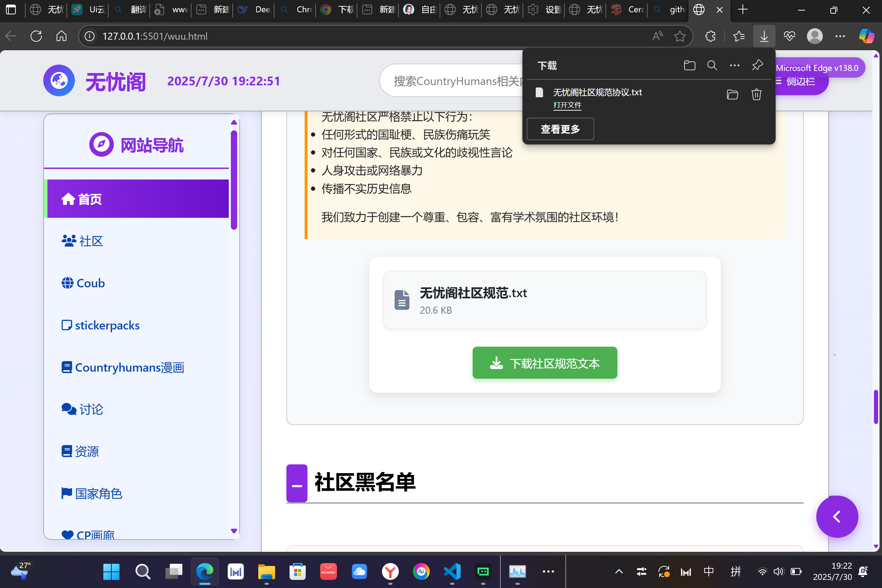This screenshot has width=882, height=588.
Task: Refresh the current page
Action: (36, 37)
